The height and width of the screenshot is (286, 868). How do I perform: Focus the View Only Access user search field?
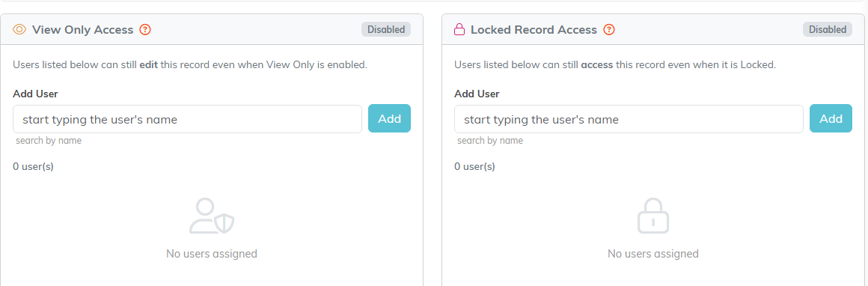click(x=187, y=119)
